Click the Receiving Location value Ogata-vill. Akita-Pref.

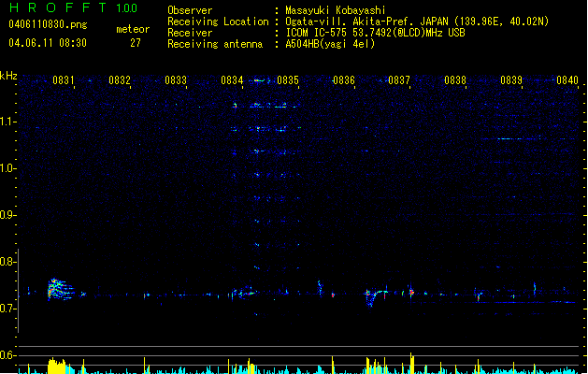click(351, 22)
